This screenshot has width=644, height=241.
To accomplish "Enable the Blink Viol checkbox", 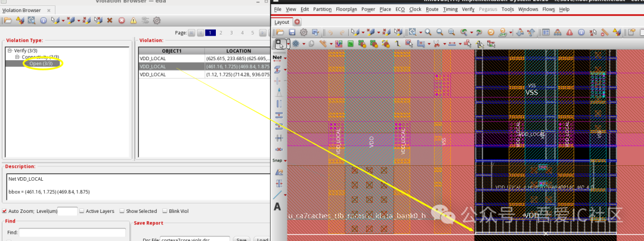I will tap(165, 211).
